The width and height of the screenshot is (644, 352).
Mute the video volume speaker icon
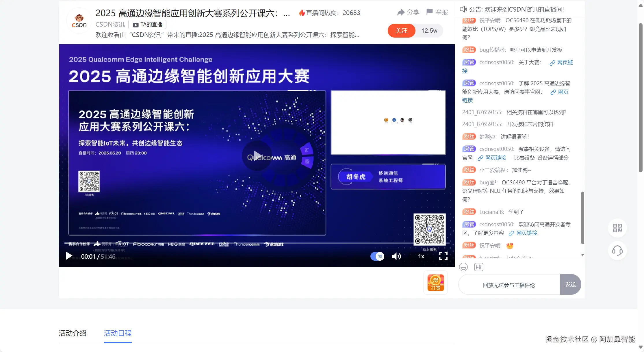pos(396,256)
